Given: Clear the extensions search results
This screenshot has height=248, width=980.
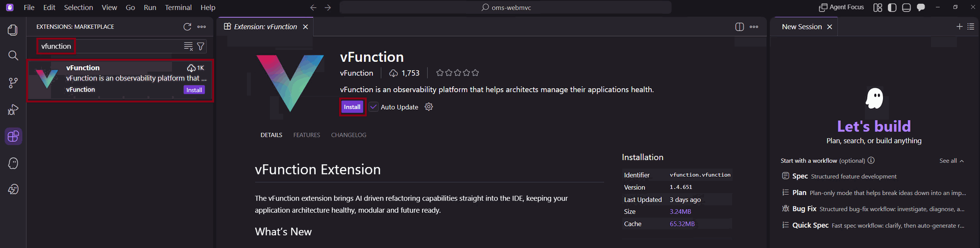Looking at the screenshot, I should (188, 46).
